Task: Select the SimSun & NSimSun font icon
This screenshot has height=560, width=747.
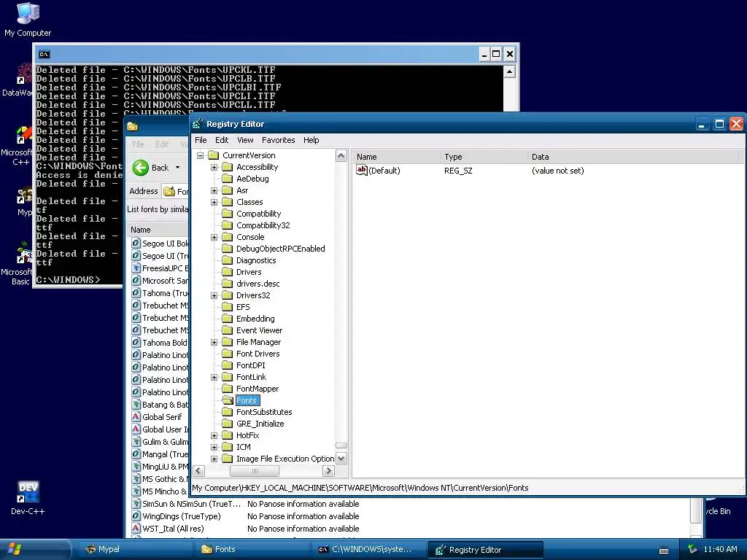Action: point(136,504)
